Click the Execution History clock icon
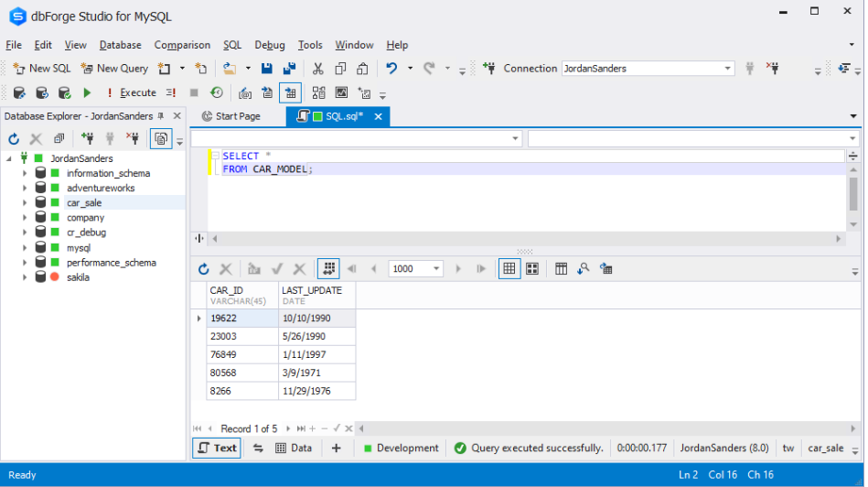 pyautogui.click(x=217, y=92)
